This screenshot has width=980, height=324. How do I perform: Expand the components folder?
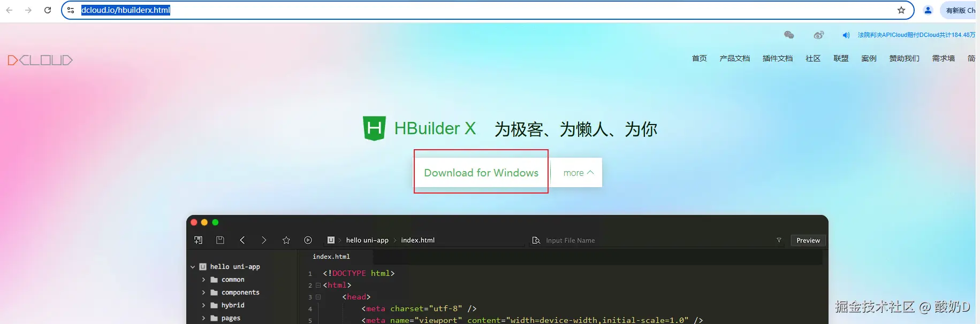coord(203,292)
